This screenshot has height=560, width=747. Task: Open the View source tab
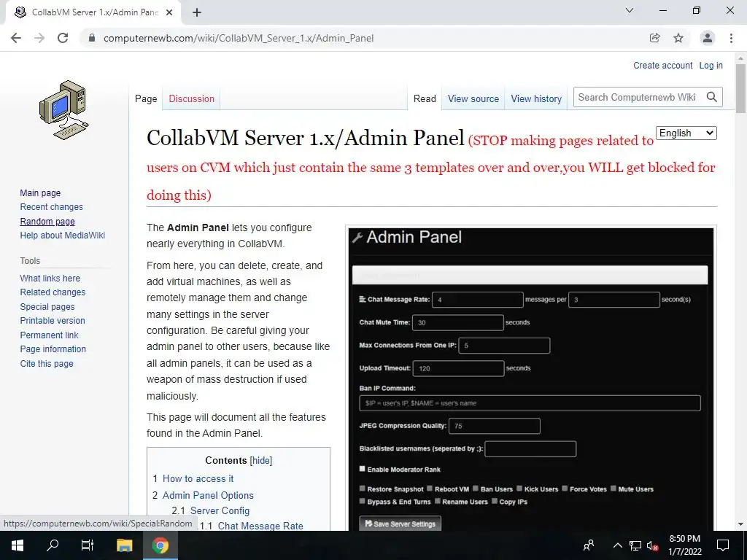(473, 98)
